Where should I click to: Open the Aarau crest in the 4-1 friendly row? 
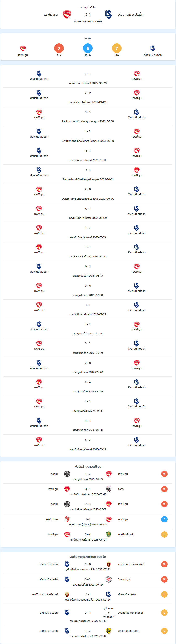point(109,489)
